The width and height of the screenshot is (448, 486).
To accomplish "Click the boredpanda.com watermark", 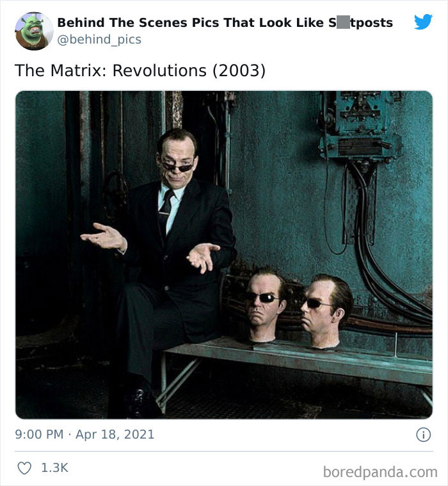I will tap(380, 472).
